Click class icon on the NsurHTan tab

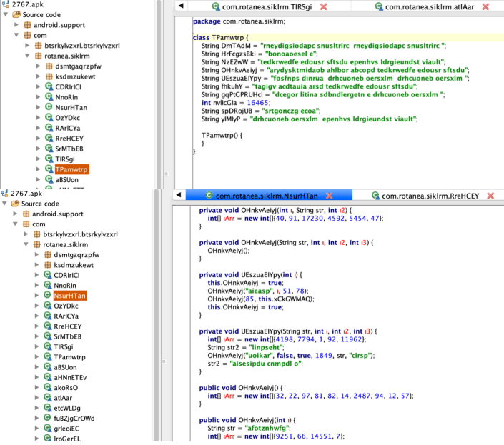pyautogui.click(x=208, y=195)
